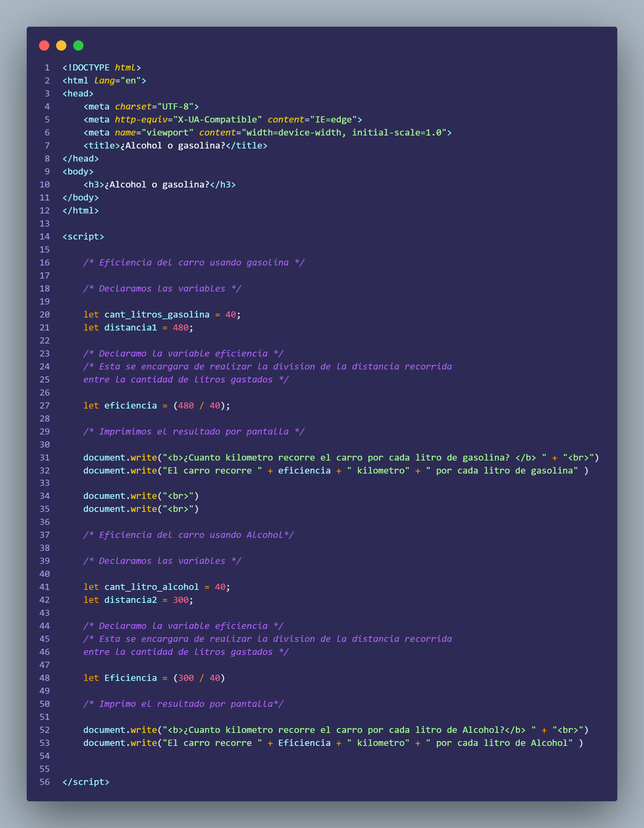Click document.write("<br>") on line 35
The width and height of the screenshot is (644, 828).
click(141, 509)
